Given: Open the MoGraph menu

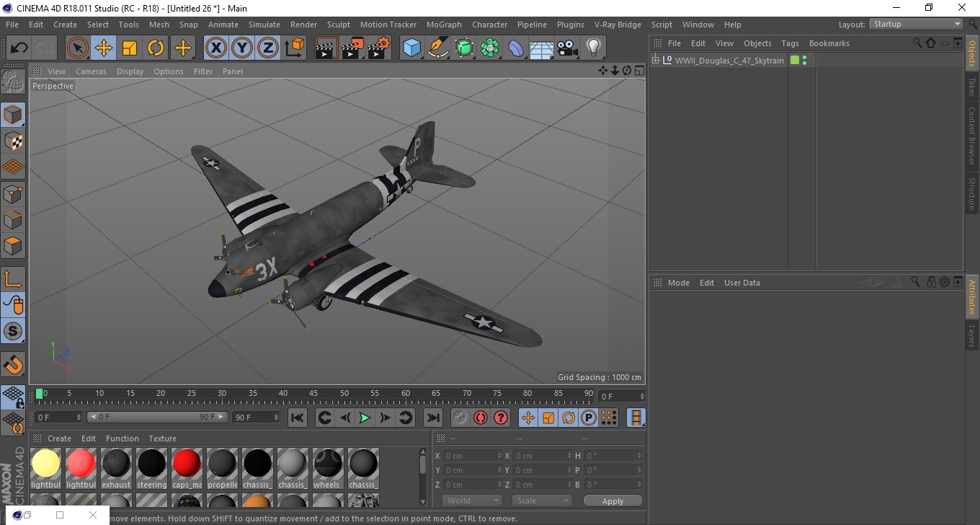Looking at the screenshot, I should point(444,25).
